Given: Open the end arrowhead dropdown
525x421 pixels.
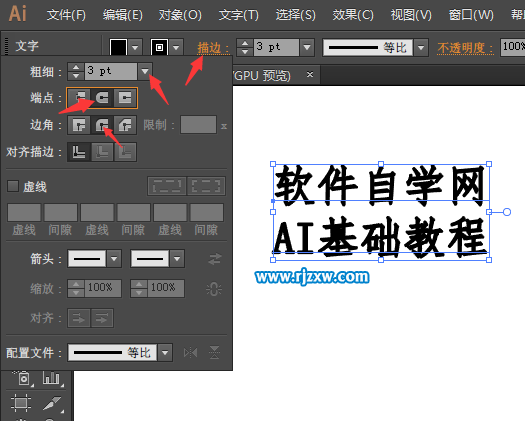Looking at the screenshot, I should click(177, 259).
